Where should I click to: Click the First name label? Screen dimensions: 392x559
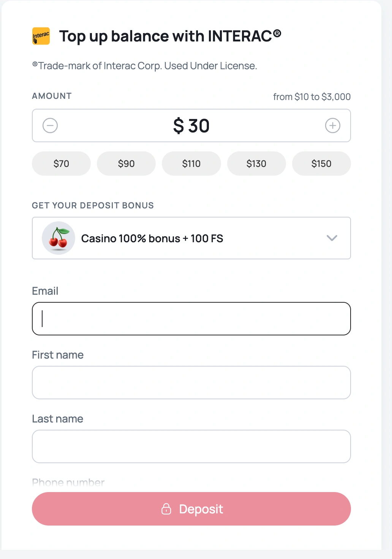58,355
